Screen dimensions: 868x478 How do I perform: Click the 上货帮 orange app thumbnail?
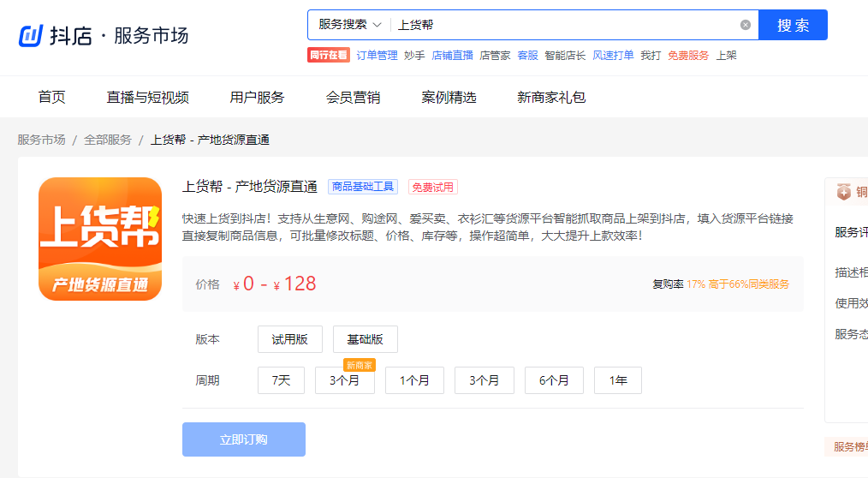click(x=100, y=239)
